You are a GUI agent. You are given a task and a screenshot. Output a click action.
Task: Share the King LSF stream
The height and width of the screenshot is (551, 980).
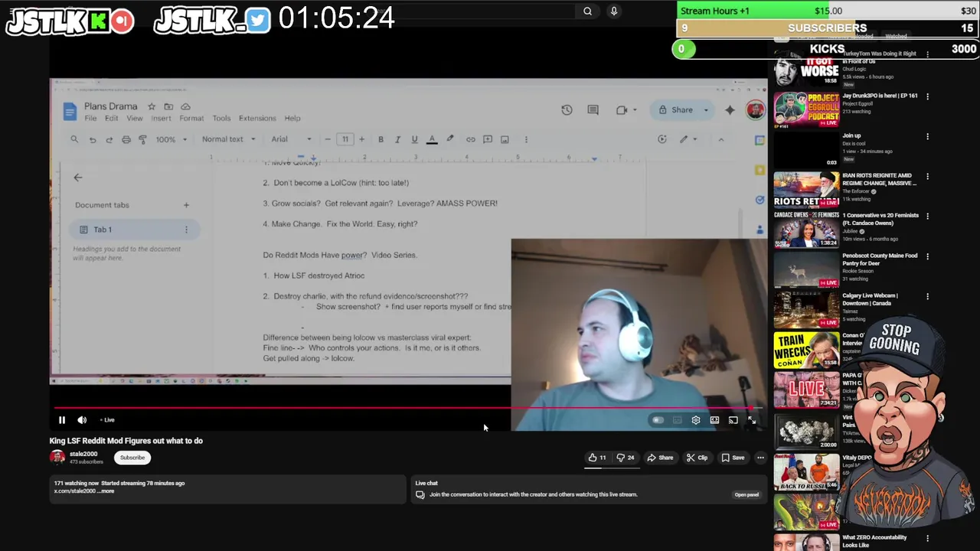click(x=660, y=458)
